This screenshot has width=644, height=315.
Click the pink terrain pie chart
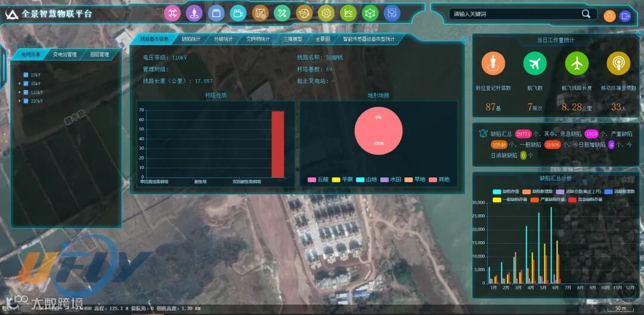pos(378,131)
